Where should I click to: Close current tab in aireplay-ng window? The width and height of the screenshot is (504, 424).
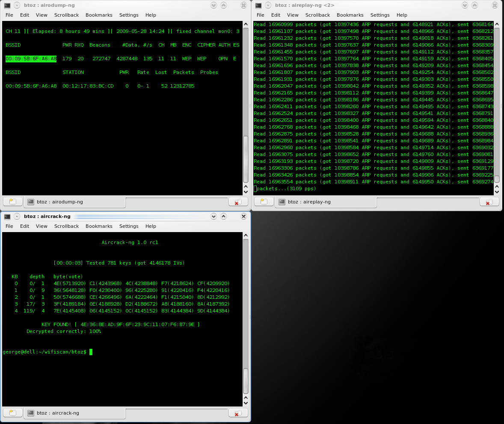click(489, 202)
